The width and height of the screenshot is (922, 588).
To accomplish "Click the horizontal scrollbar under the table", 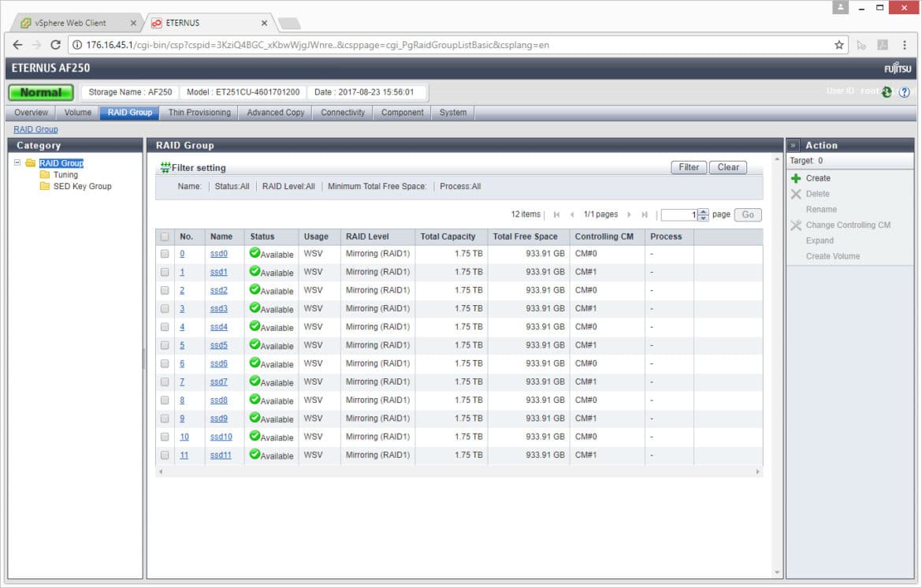I will click(x=459, y=471).
